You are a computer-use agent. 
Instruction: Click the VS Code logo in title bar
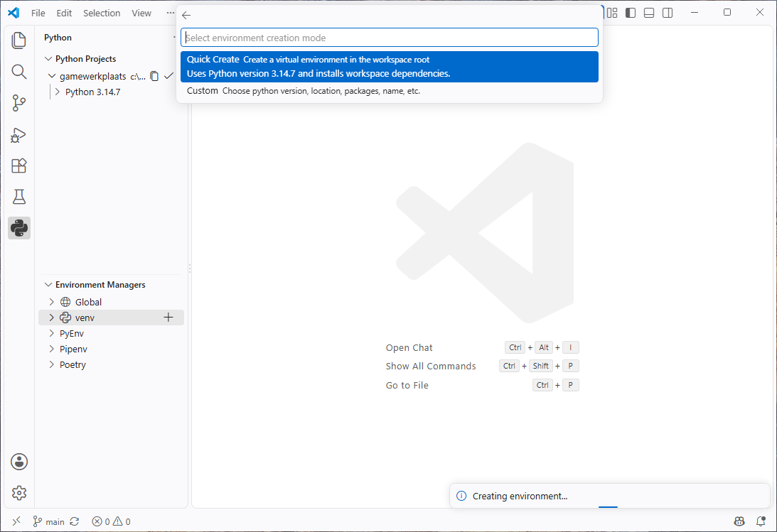point(14,13)
